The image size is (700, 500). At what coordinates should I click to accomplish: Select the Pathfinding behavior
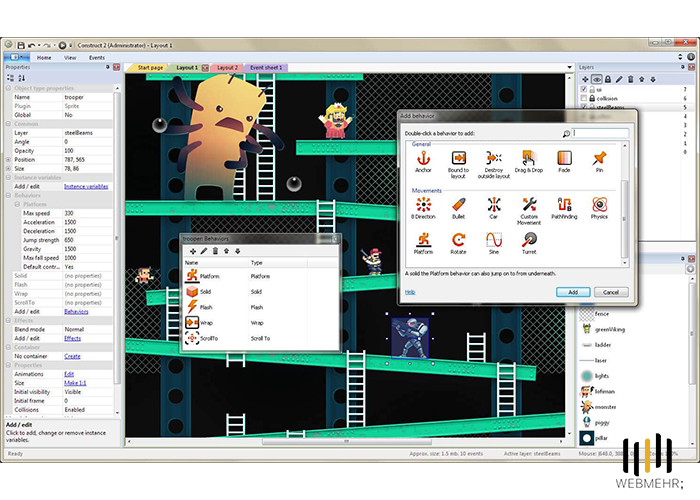(564, 208)
